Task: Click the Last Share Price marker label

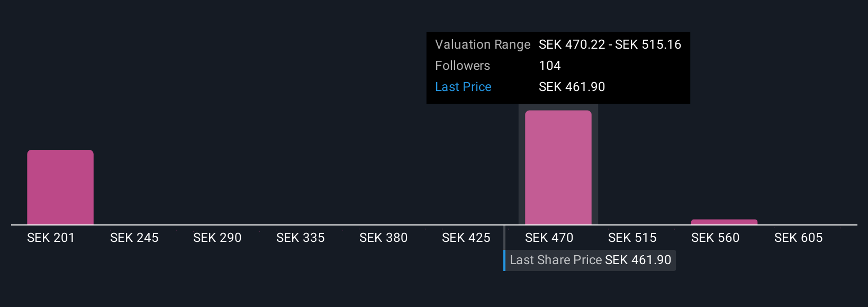Action: point(590,260)
